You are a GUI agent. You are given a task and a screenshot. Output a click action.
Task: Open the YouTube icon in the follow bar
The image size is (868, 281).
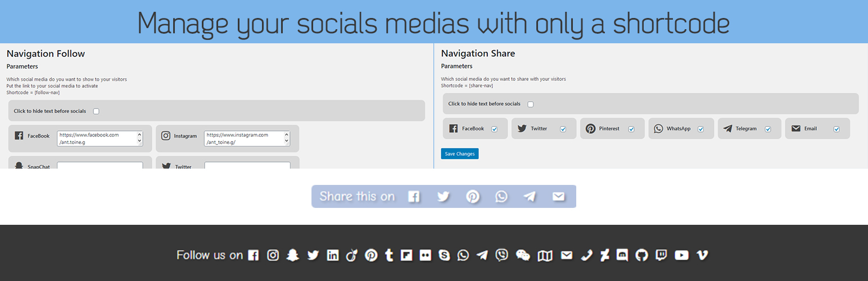click(681, 255)
